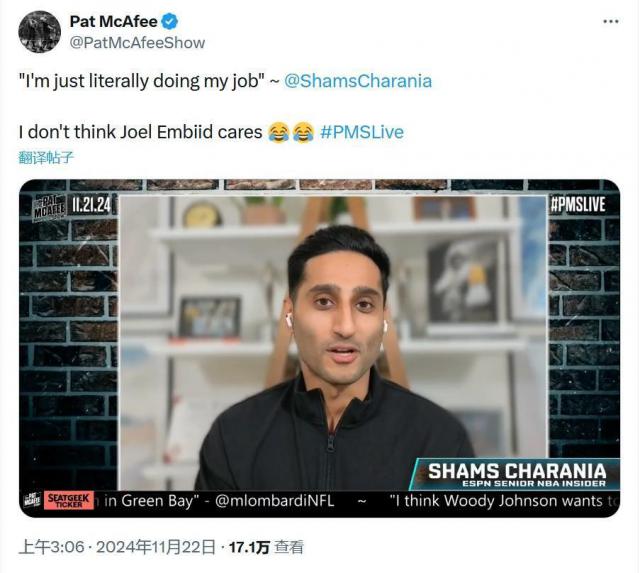Open the #PMSLive hashtag link

[362, 132]
